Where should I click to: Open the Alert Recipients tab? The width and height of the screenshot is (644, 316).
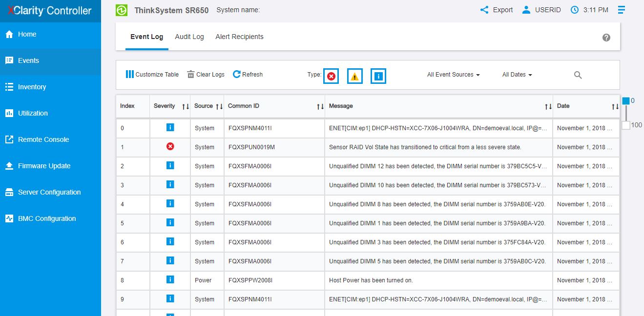(x=239, y=37)
